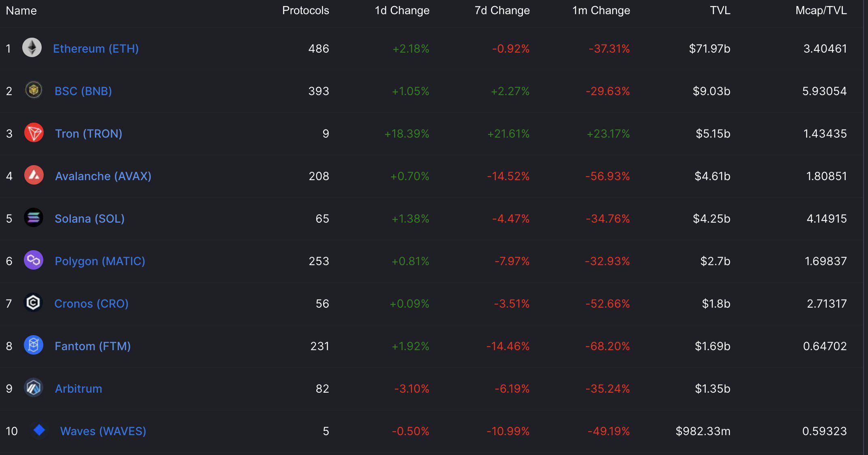Sort table by Name column header
This screenshot has height=455, width=868.
click(x=21, y=11)
